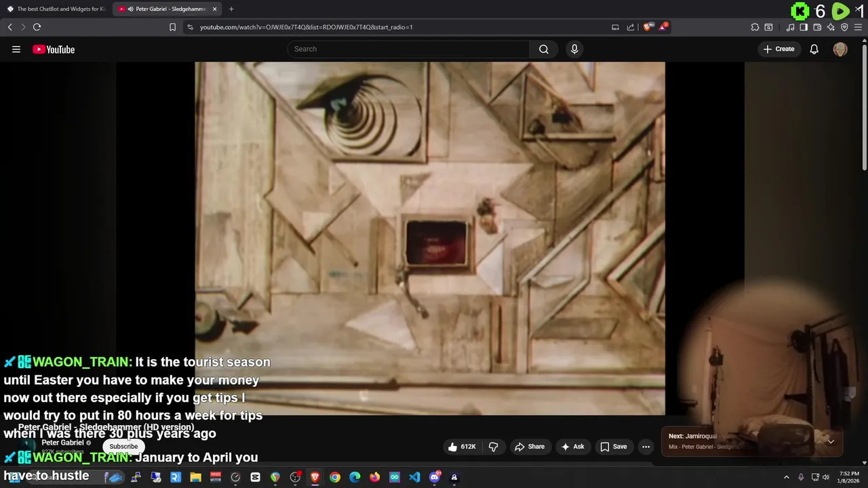
Task: Click the YouTube search magnifier button
Action: coord(544,49)
